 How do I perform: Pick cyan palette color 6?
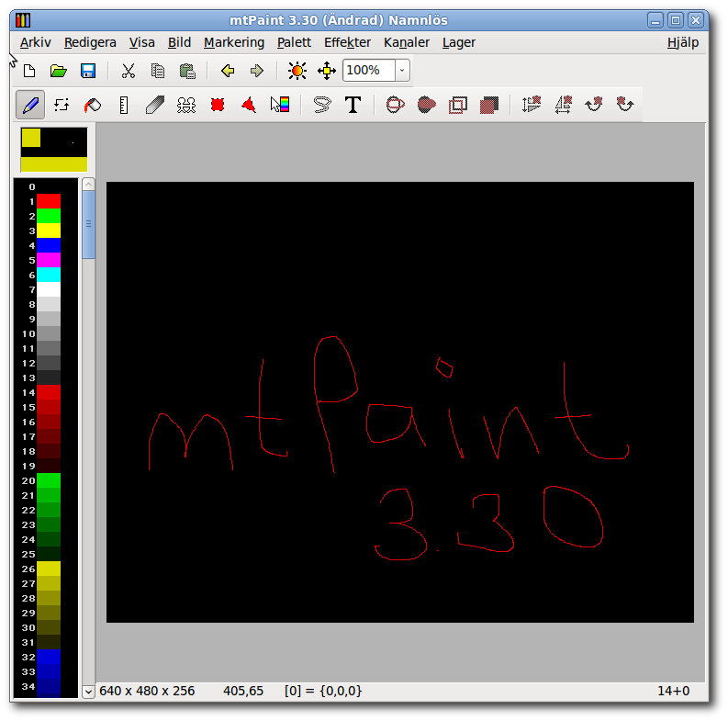pyautogui.click(x=49, y=275)
